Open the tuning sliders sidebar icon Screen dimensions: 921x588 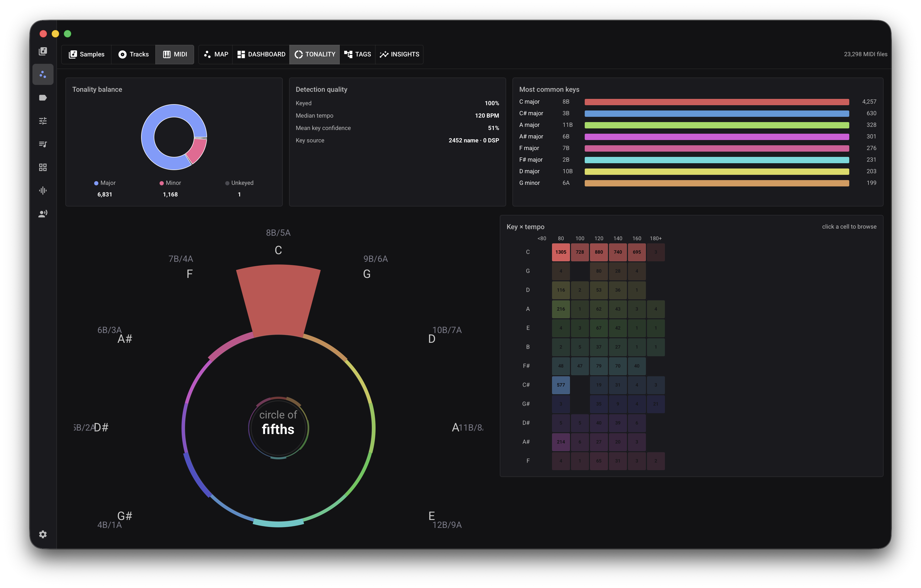(43, 121)
